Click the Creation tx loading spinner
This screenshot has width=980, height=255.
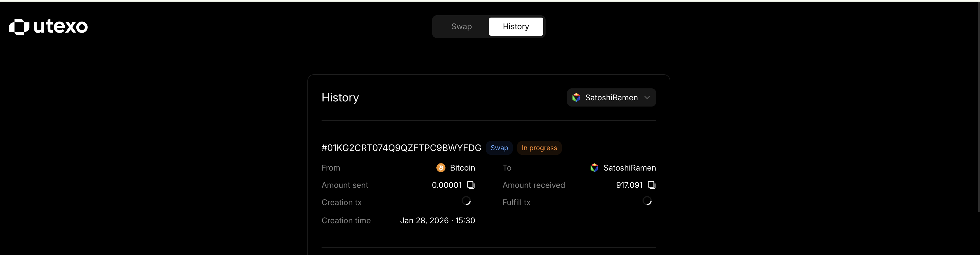tap(466, 201)
